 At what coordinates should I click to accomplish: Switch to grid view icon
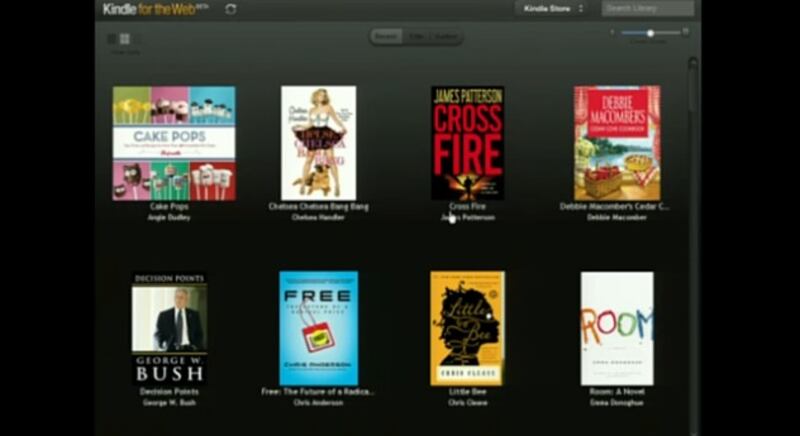coord(125,39)
